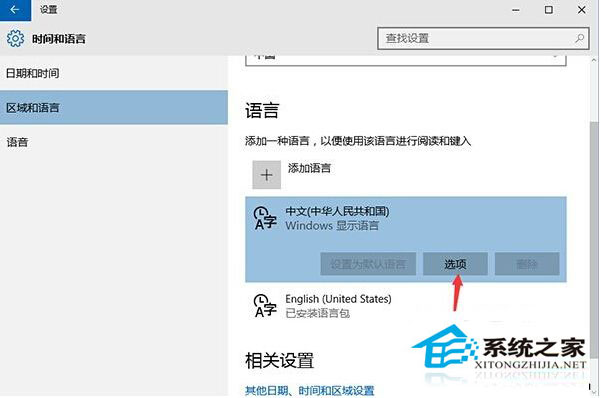Screen dimensions: 601x398
Task: Click the vertical scrollbar thumb
Action: pyautogui.click(x=594, y=240)
